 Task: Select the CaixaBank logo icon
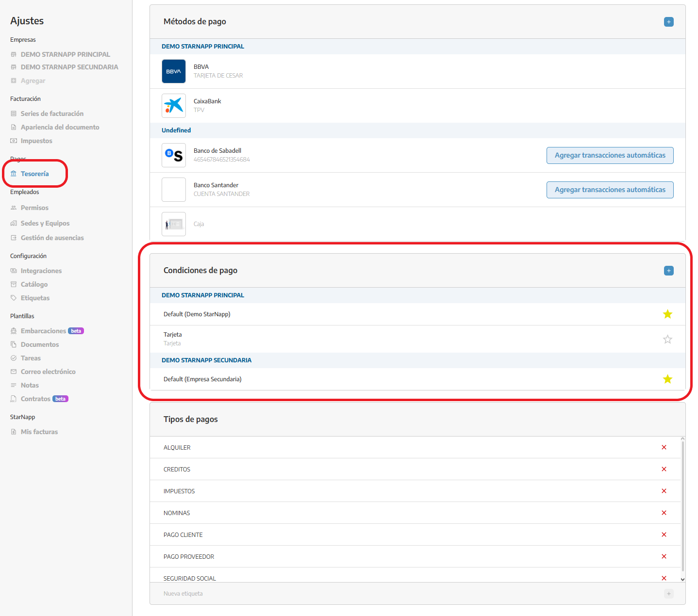[x=173, y=106]
